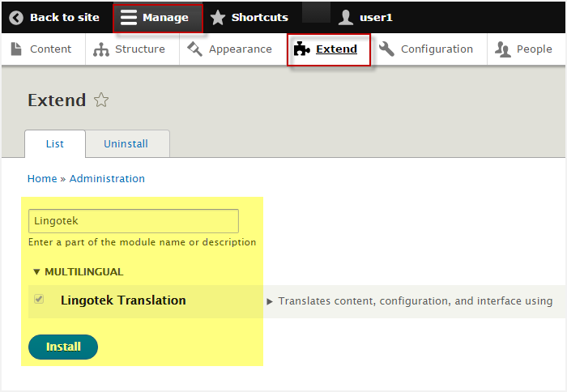Click the Appearance paintbrush icon
567x392 pixels.
(194, 49)
